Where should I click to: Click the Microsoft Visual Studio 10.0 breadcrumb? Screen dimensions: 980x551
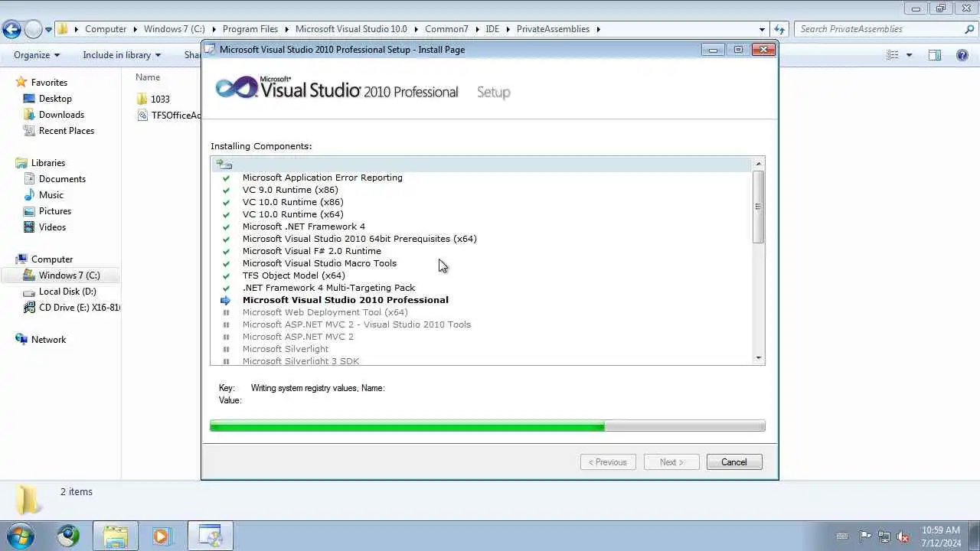click(x=351, y=29)
